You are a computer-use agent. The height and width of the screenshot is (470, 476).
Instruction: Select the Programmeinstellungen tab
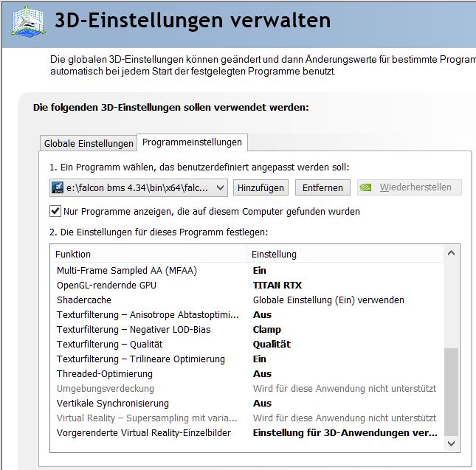tap(192, 142)
